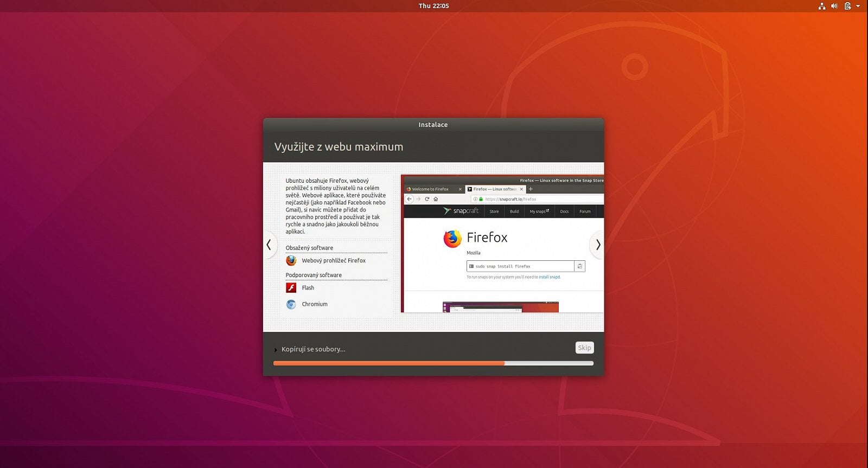Viewport: 868px width, 468px height.
Task: Select the Firefox — Linux software tab
Action: [495, 189]
